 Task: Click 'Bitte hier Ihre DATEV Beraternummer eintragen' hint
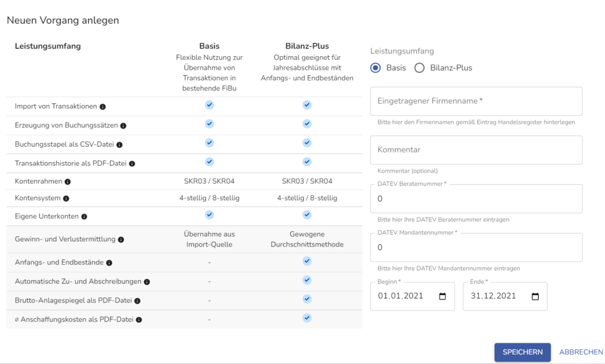click(443, 220)
